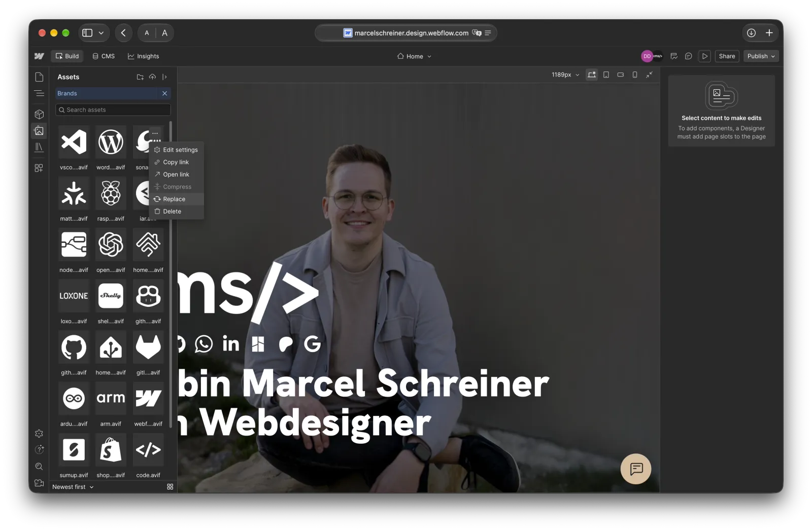Choose Replace from context menu
The image size is (812, 531).
click(x=176, y=199)
